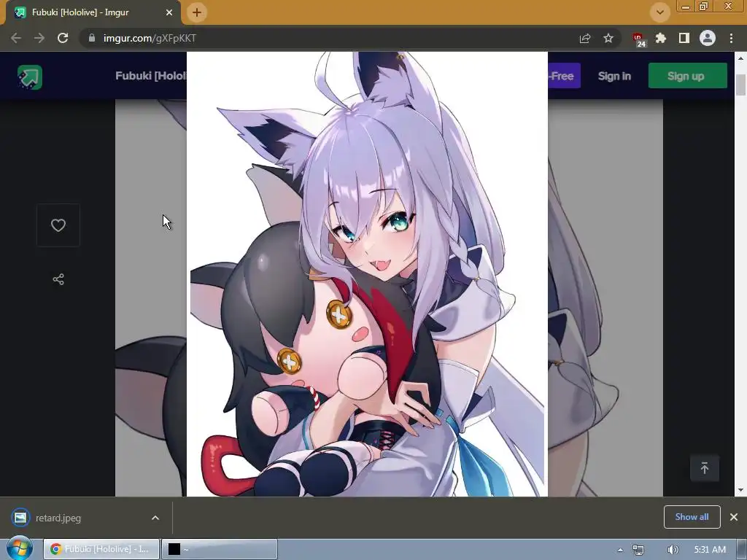Show hidden system tray icons
The image size is (747, 560).
click(620, 550)
